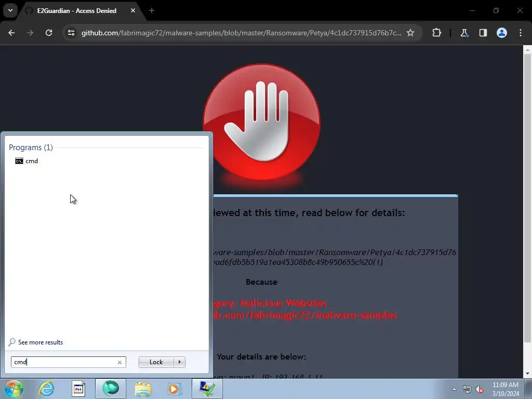Screen dimensions: 532x399
Task: Click the Lock button
Action: 156,362
